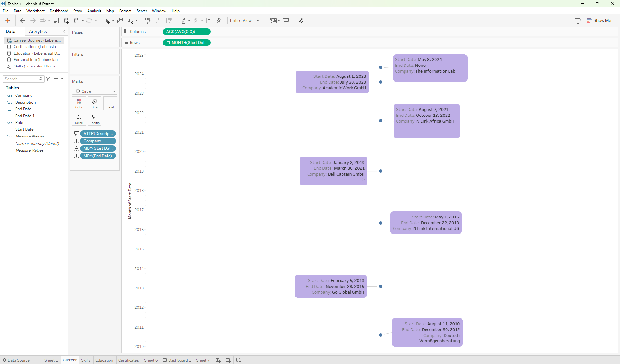Click the Go Global GmbH timeline dot
This screenshot has height=364, width=620.
coord(381,286)
